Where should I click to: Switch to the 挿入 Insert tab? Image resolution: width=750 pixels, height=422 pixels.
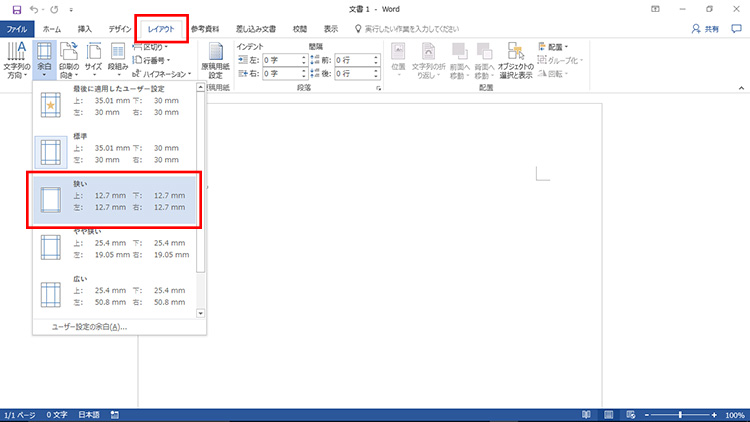tap(85, 30)
